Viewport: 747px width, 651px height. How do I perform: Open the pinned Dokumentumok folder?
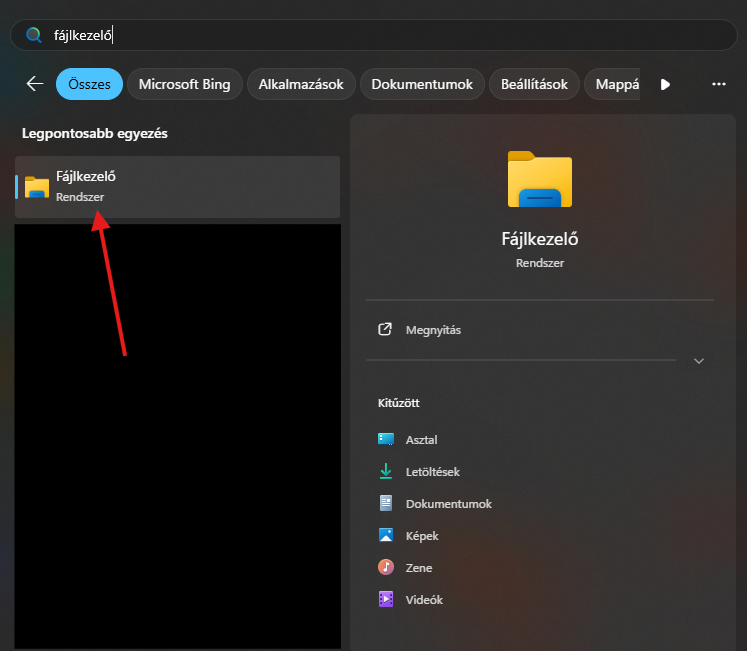coord(448,504)
